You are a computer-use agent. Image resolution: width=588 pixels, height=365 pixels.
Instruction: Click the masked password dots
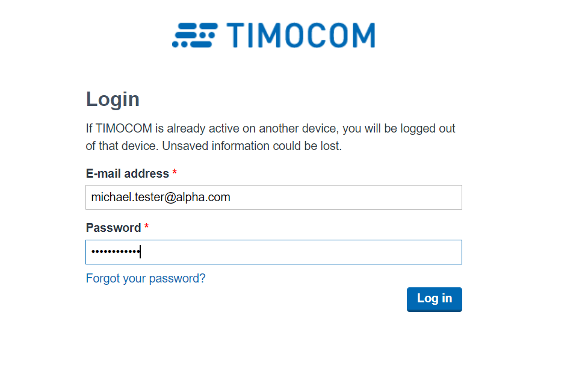(x=116, y=252)
